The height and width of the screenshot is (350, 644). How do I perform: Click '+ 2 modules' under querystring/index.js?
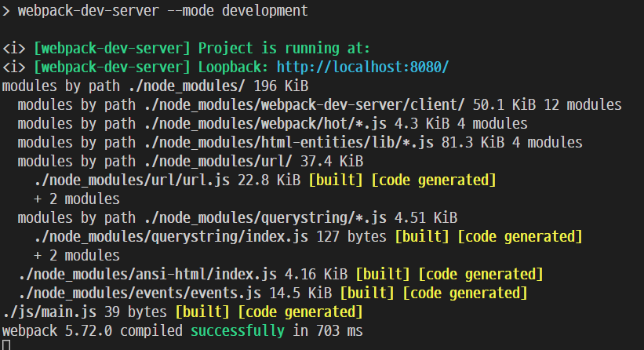tap(77, 256)
